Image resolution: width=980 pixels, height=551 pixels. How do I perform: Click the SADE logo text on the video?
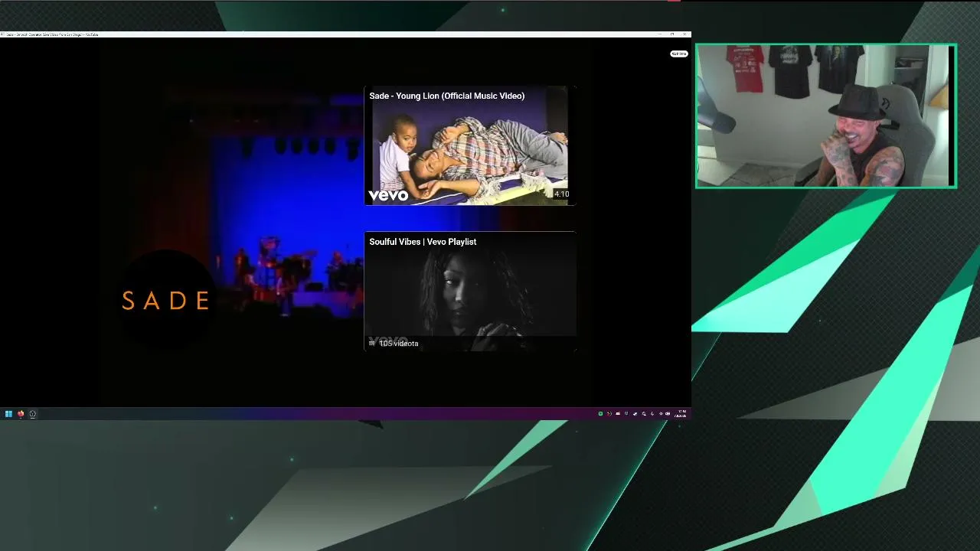(165, 301)
